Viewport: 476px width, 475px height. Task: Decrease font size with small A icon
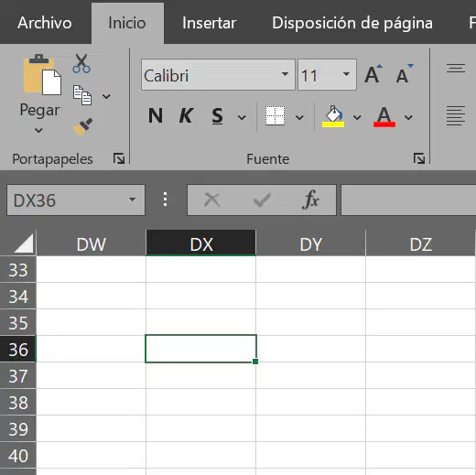404,74
